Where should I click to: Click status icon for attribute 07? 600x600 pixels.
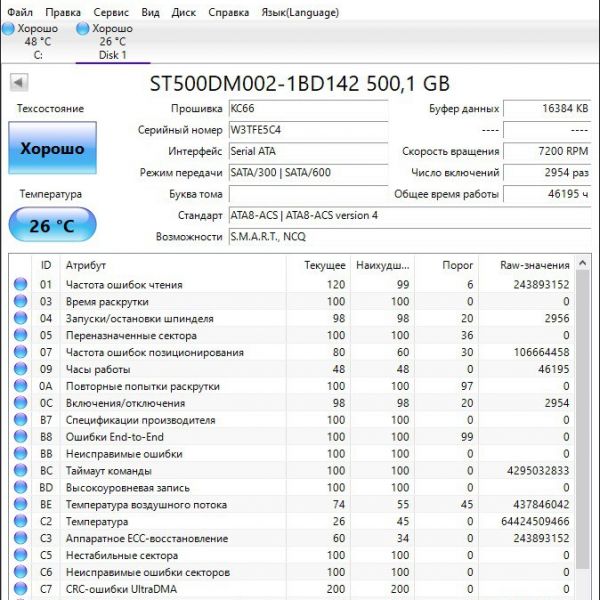20,352
